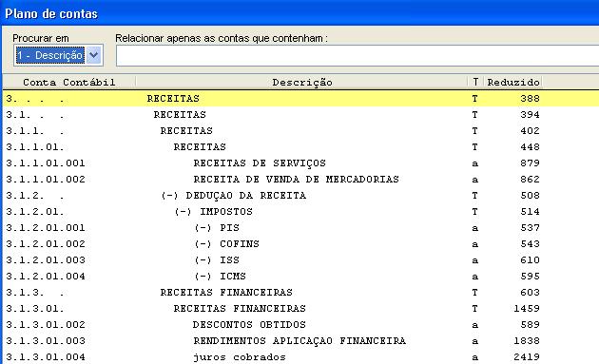This screenshot has height=364, width=599.
Task: Sort by Conta Contábil column header
Action: (69, 82)
